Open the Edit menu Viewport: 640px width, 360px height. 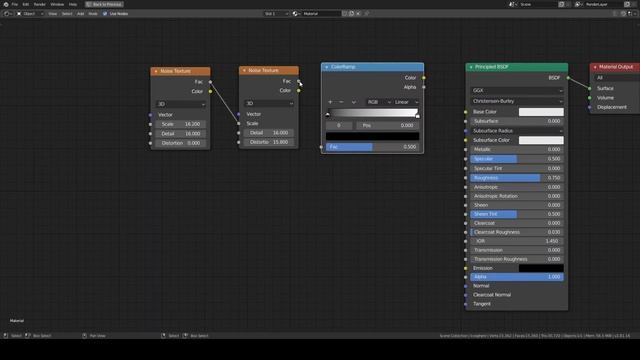pos(26,4)
